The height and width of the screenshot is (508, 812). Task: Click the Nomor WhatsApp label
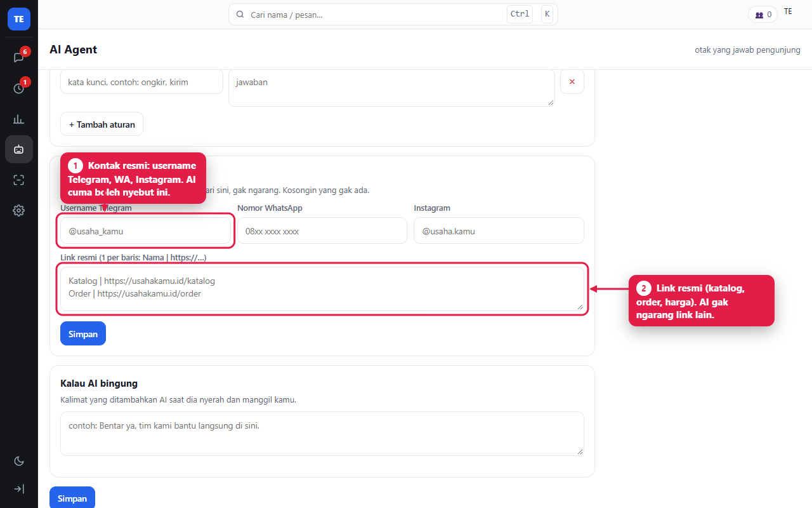click(x=270, y=208)
